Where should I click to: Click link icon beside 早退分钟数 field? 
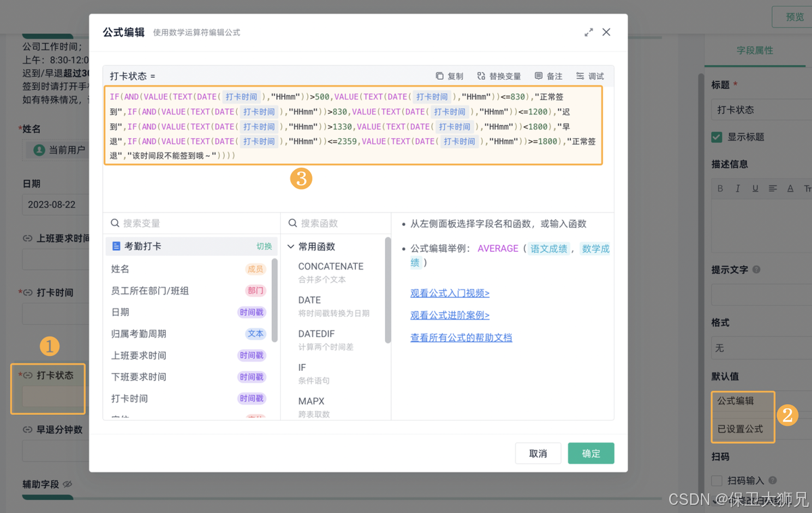[28, 430]
